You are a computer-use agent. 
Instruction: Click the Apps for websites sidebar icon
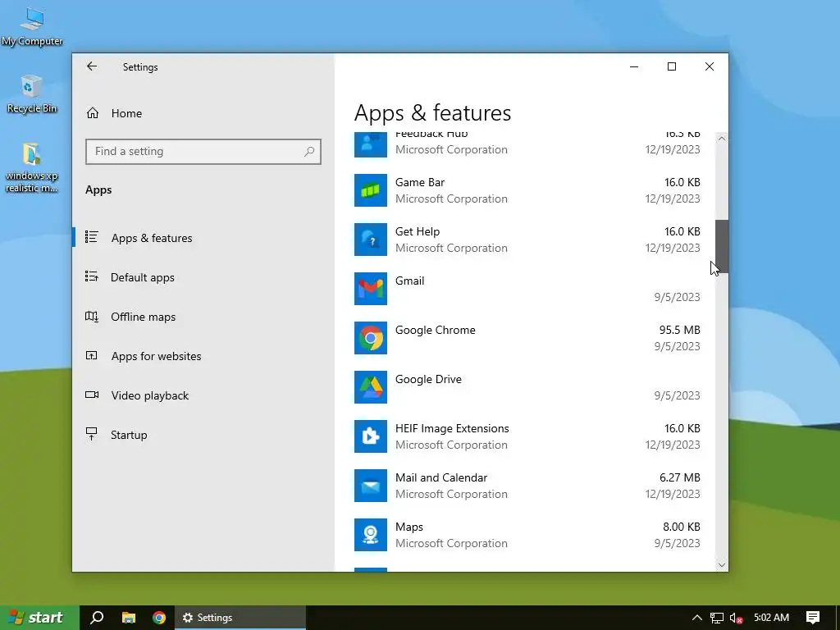92,356
